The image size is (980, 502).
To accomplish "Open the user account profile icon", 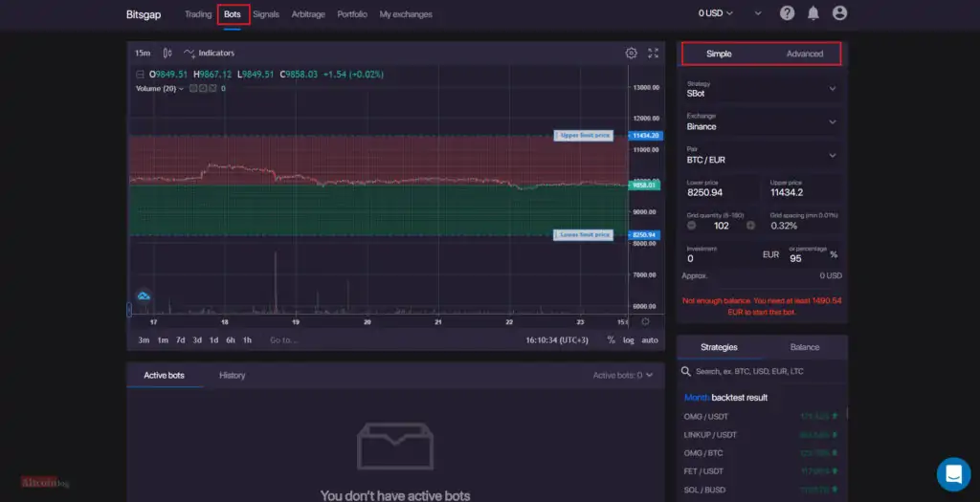I will tap(839, 13).
